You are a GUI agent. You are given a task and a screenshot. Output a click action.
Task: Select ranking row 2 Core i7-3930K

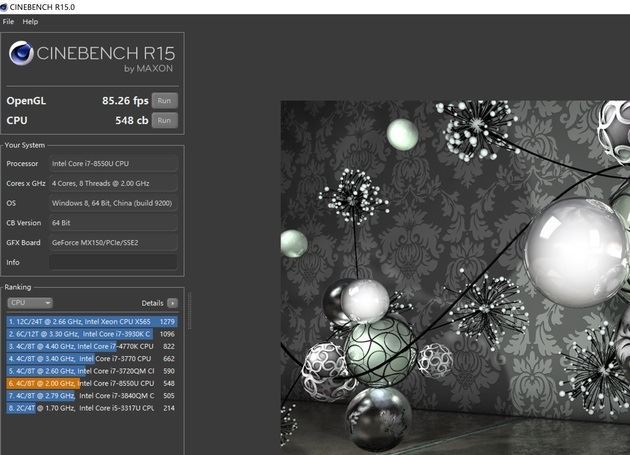coord(92,334)
